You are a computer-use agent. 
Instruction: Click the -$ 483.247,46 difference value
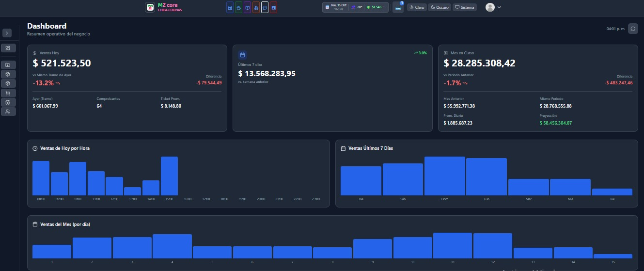tap(619, 82)
